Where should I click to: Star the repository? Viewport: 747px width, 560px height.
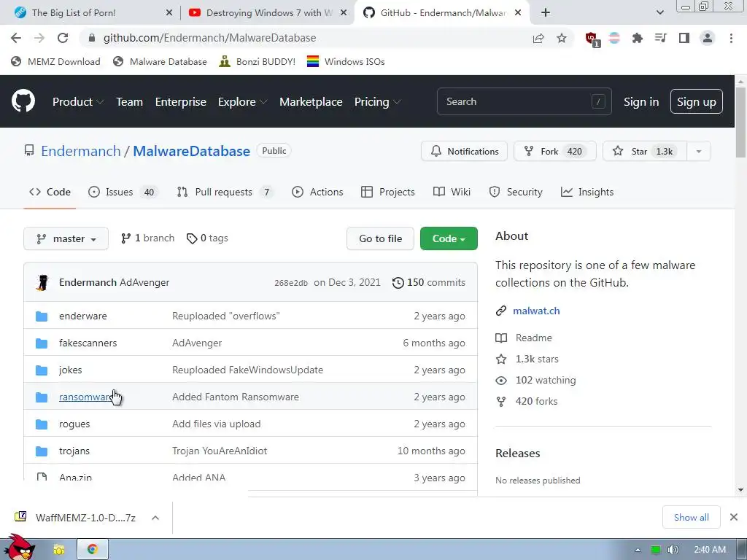click(645, 152)
